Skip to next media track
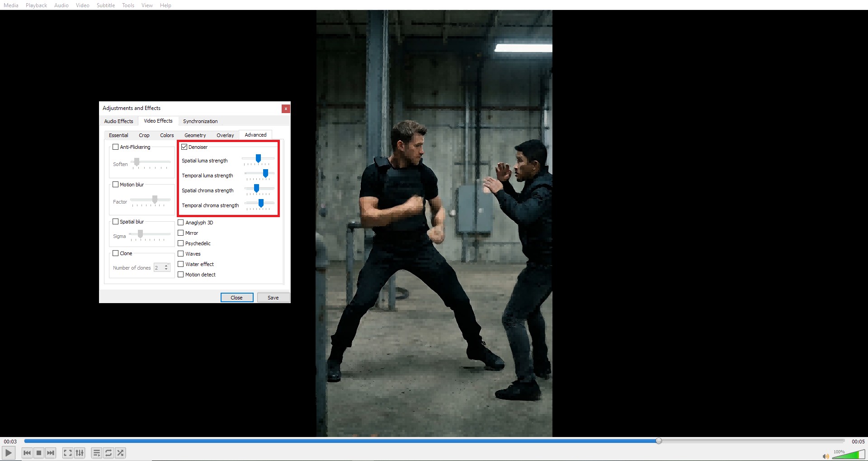Screen dimensions: 868x461 pyautogui.click(x=51, y=453)
